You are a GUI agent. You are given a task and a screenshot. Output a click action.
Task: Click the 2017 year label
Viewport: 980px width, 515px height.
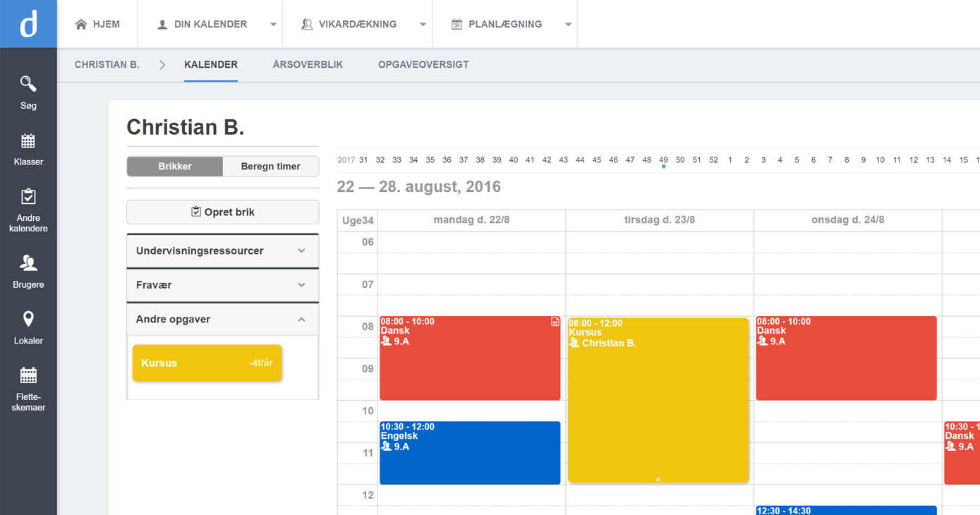pos(346,160)
